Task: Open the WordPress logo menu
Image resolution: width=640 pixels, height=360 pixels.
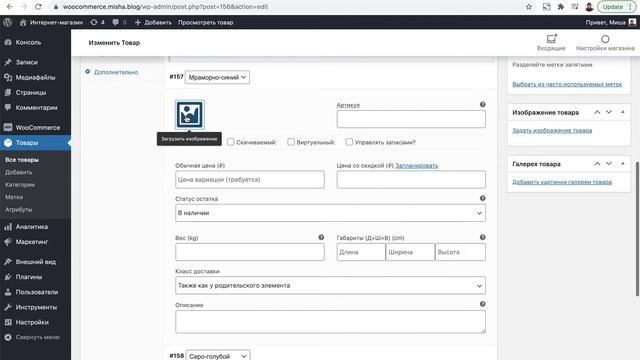Action: (x=7, y=22)
